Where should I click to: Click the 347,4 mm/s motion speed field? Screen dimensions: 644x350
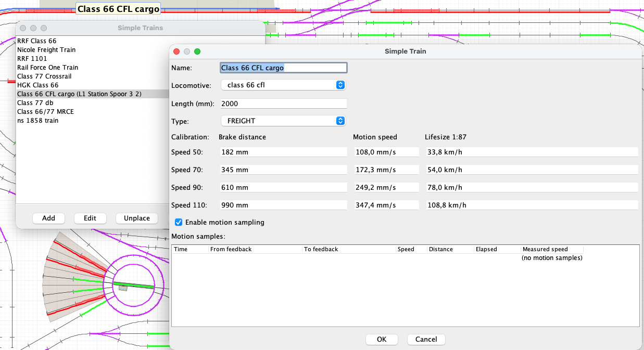pos(386,205)
